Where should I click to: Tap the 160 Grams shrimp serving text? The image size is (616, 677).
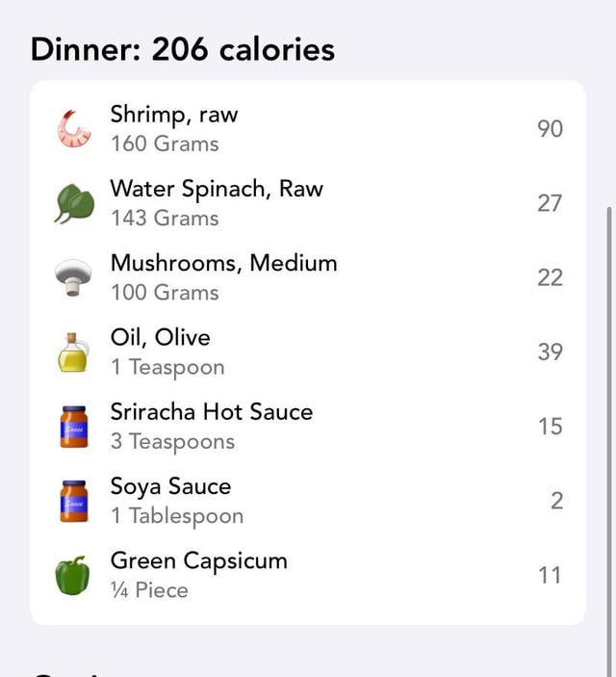(x=165, y=143)
